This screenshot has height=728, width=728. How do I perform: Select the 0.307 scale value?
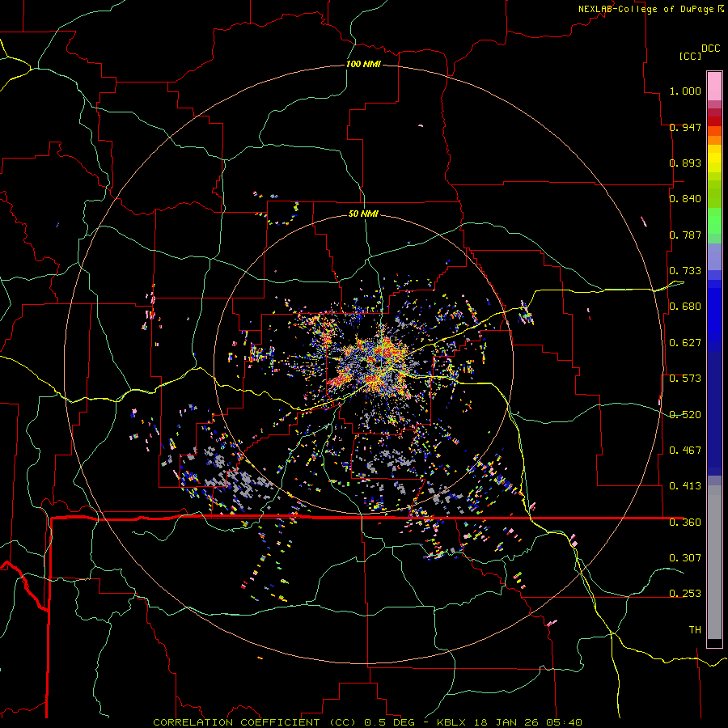click(685, 558)
